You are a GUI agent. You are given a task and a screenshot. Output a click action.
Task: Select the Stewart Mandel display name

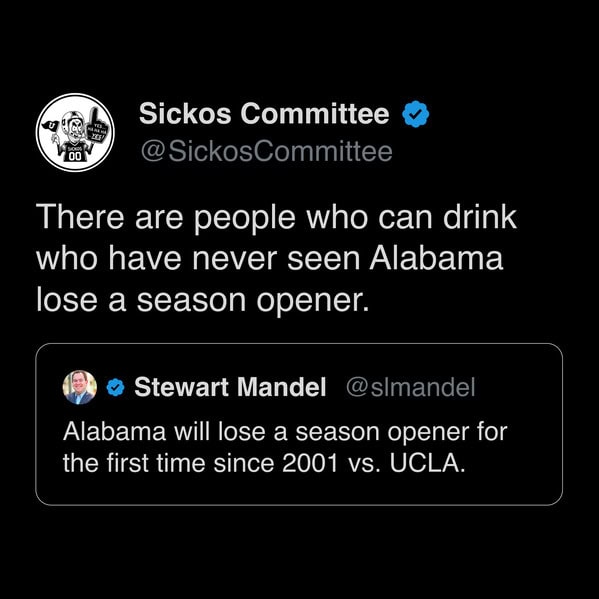point(230,387)
